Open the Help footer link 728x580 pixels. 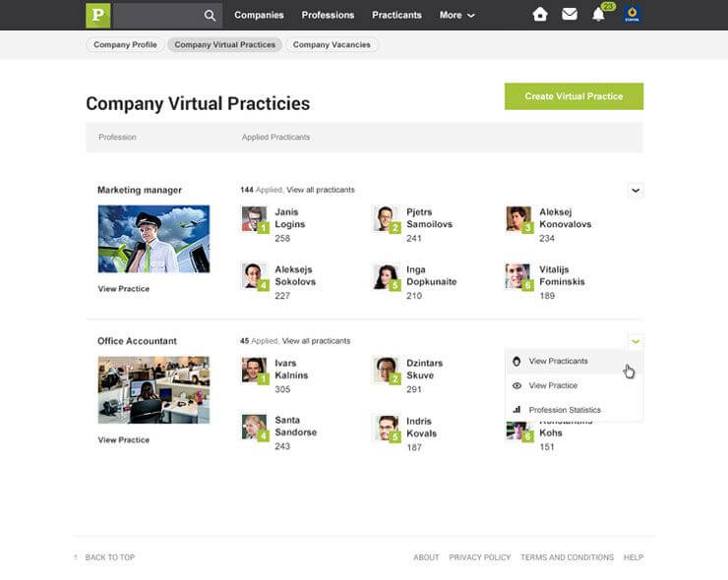coord(634,557)
